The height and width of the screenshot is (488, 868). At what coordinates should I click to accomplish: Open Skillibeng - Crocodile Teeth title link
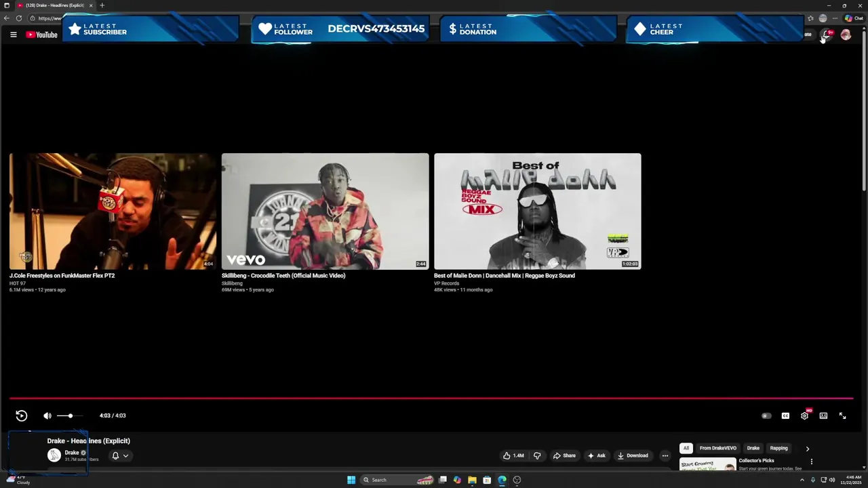pos(283,276)
